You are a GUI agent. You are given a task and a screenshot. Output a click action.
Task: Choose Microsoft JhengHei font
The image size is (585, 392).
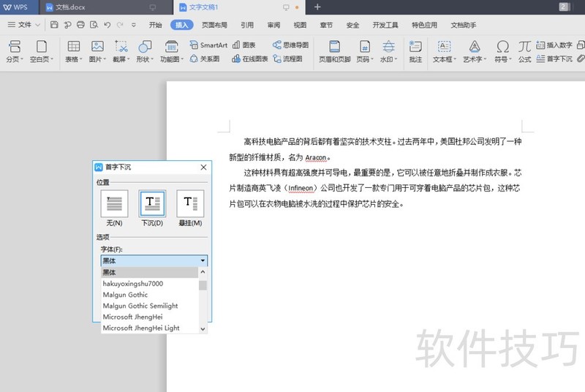(150, 317)
